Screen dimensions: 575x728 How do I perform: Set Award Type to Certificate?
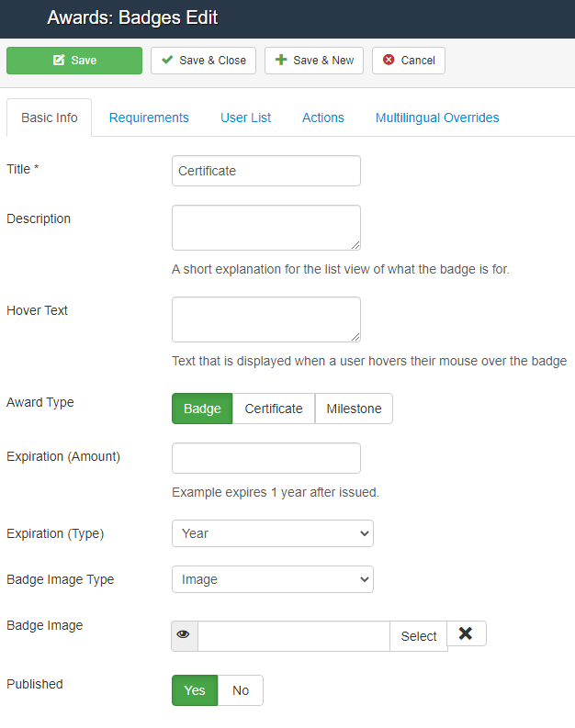(x=273, y=409)
